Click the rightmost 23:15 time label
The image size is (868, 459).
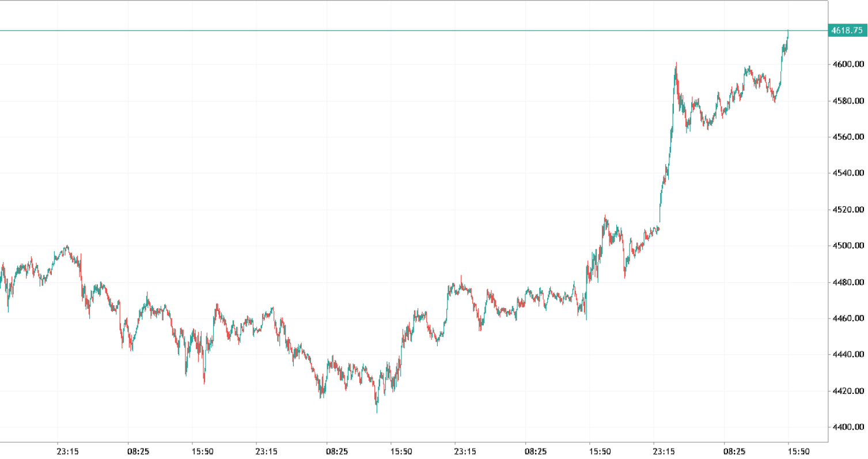coord(664,451)
